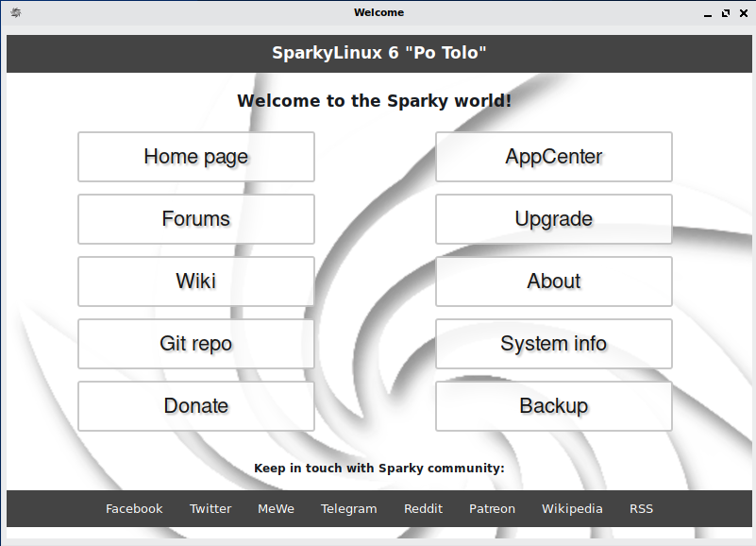756x546 pixels.
Task: View System info
Action: [x=553, y=344]
